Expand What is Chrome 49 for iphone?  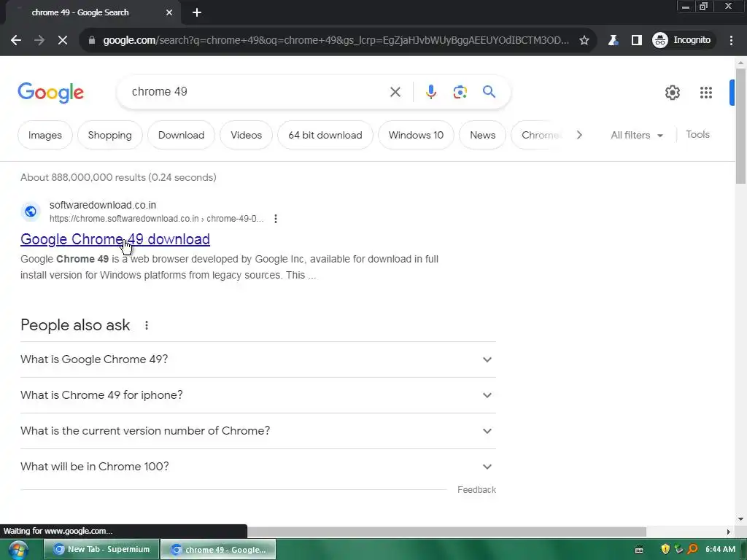258,395
